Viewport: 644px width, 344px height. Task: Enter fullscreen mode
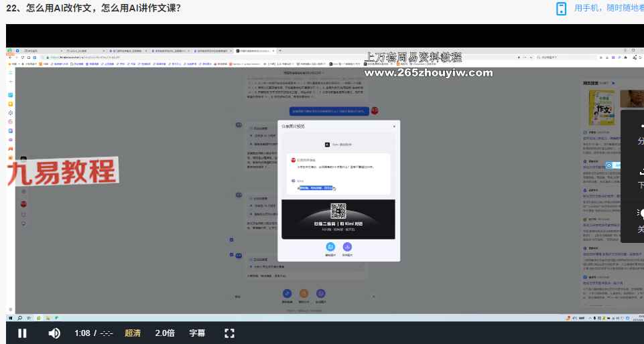click(x=229, y=333)
